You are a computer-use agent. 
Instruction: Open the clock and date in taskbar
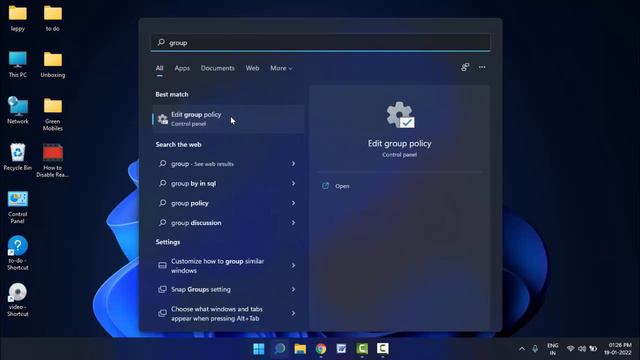[619, 349]
